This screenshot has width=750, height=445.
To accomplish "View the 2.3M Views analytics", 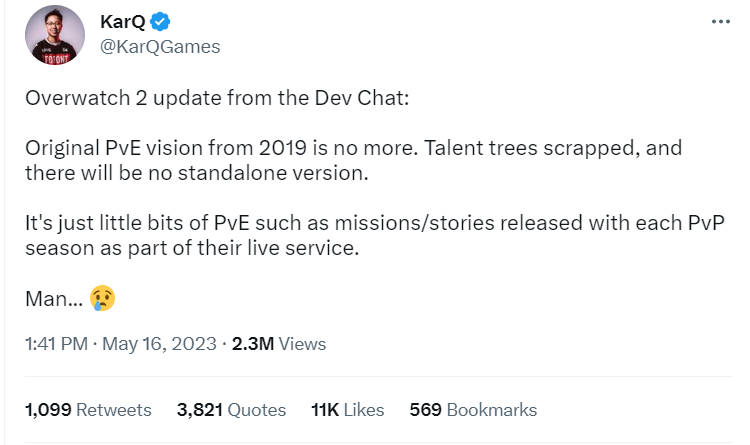I will tap(279, 344).
